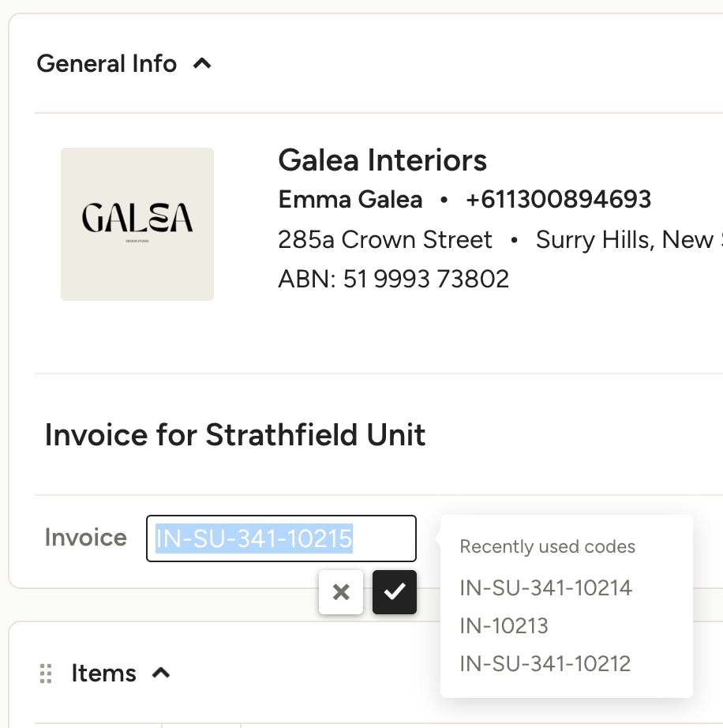The height and width of the screenshot is (728, 723).
Task: Choose recent code IN-10213
Action: click(504, 626)
